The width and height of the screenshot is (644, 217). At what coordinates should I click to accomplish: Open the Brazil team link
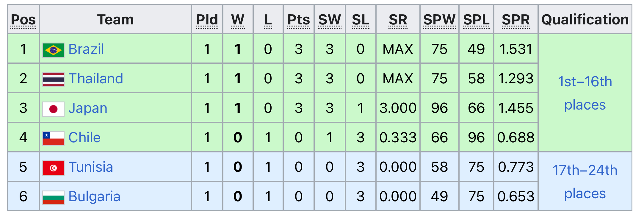point(86,49)
